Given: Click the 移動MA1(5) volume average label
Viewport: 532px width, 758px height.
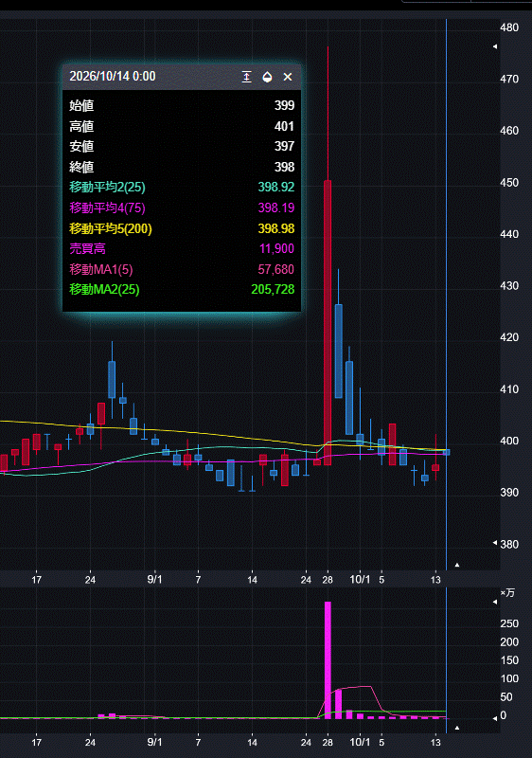Looking at the screenshot, I should (101, 269).
